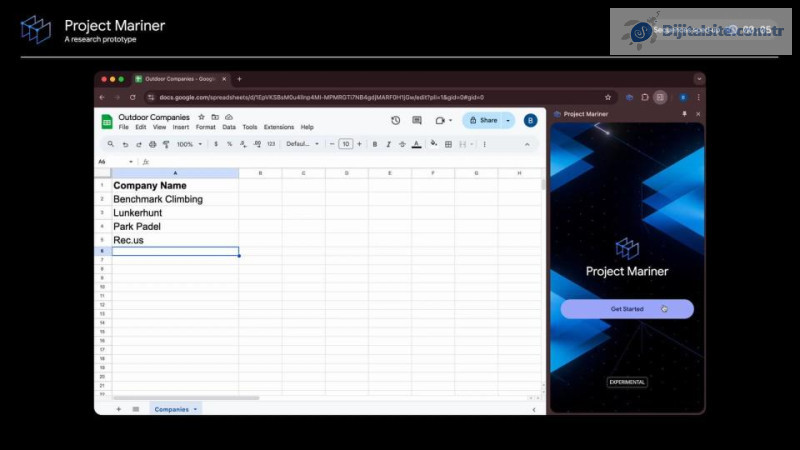Open the File menu
Image resolution: width=800 pixels, height=450 pixels.
pyautogui.click(x=123, y=127)
